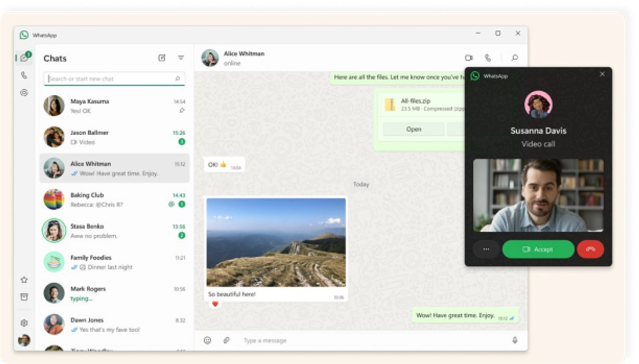Click the search or start new chat field
The image size is (639, 364).
[x=114, y=78]
